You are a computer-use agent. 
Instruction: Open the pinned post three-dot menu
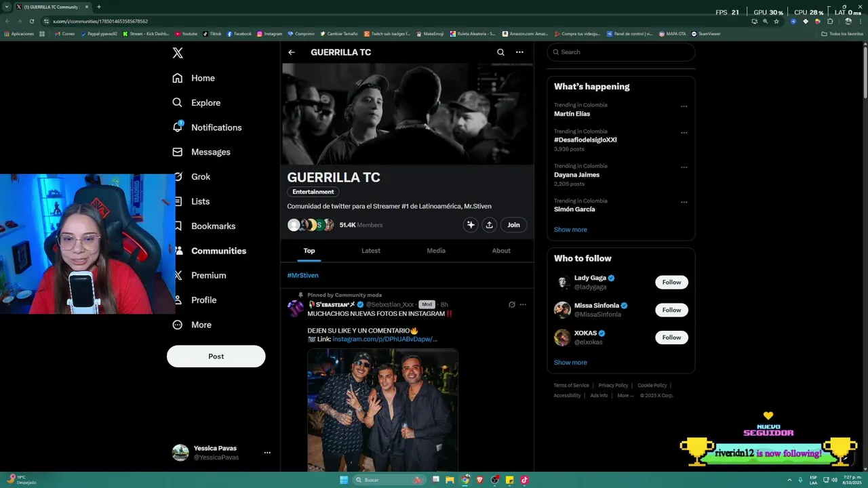pos(523,305)
